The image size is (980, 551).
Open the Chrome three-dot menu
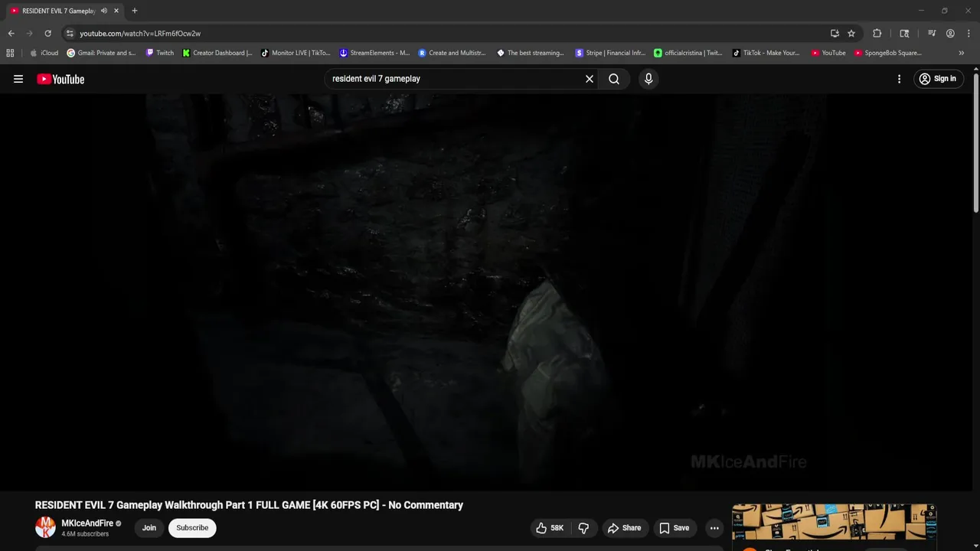click(967, 34)
